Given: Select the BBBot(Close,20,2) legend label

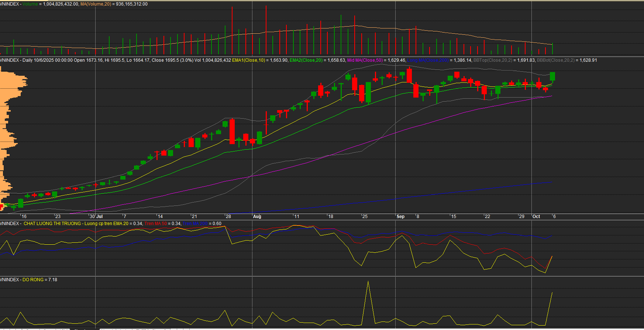Looking at the screenshot, I should pos(555,60).
